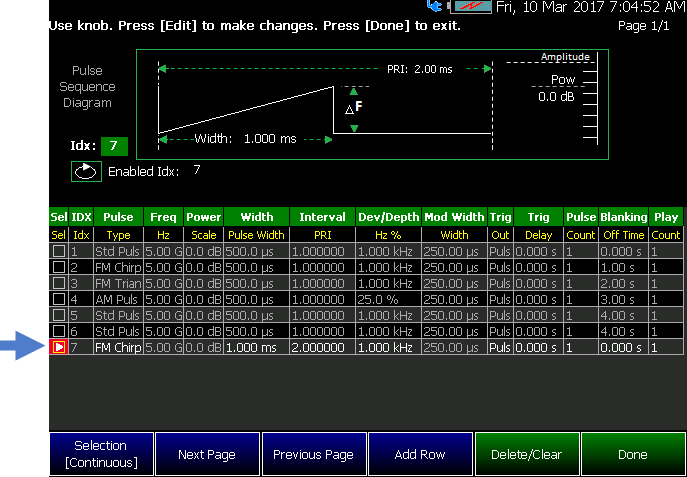
Task: Select the 2.000000 PRI cell in row 7
Action: click(x=322, y=347)
